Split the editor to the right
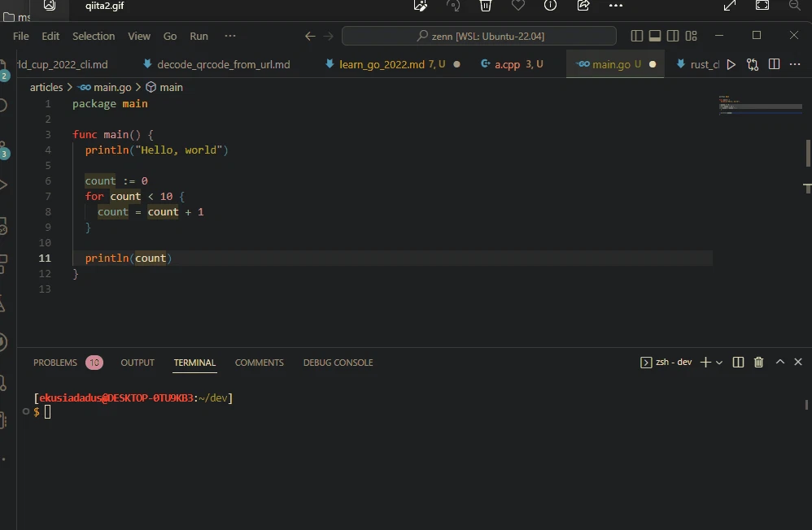The height and width of the screenshot is (530, 812). pos(775,64)
